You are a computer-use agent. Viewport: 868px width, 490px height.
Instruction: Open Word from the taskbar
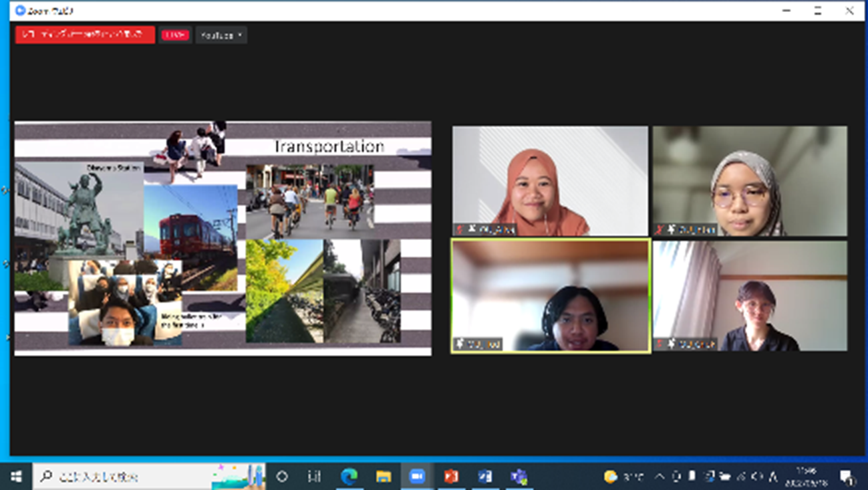tap(485, 477)
